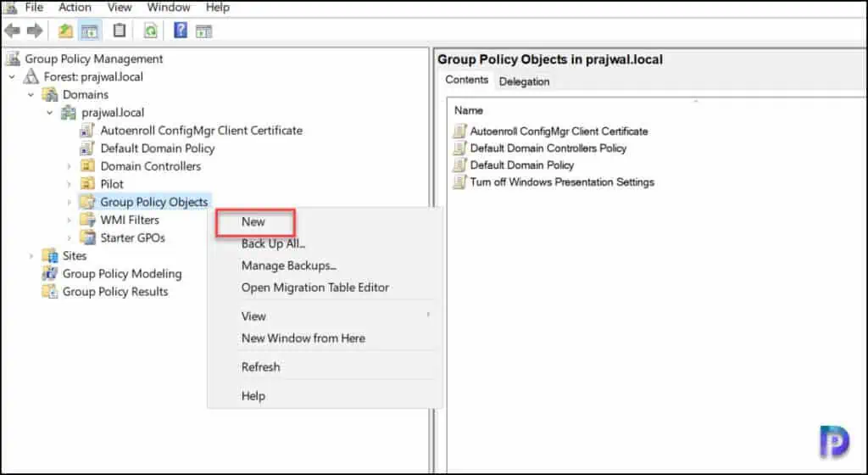Click the prajwal.local domain icon in tree
868x475 pixels.
(69, 112)
